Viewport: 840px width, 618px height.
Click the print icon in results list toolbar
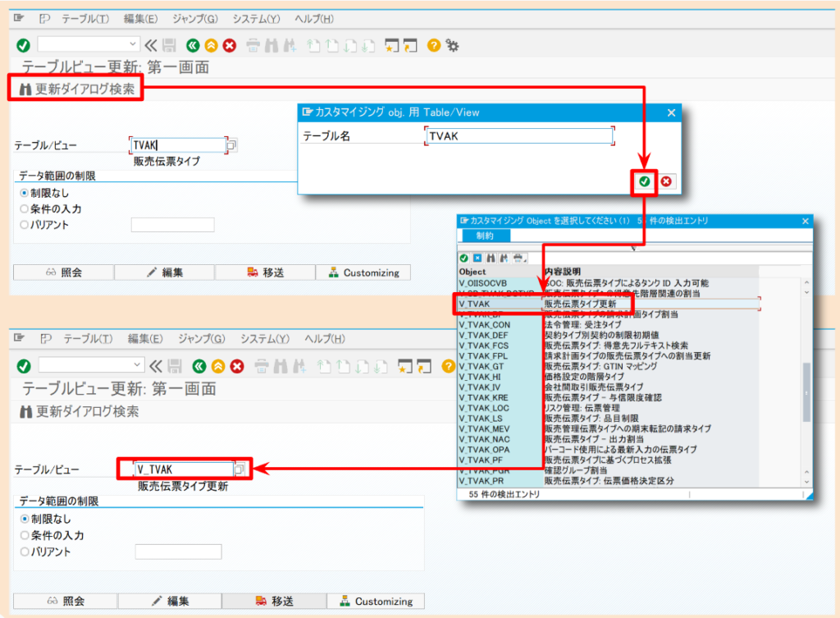pyautogui.click(x=517, y=259)
